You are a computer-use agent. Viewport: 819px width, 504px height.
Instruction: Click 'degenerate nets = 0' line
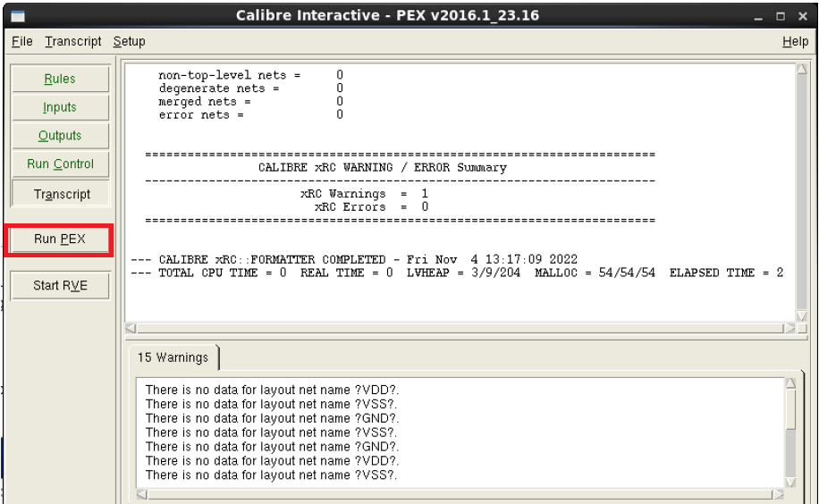(250, 88)
